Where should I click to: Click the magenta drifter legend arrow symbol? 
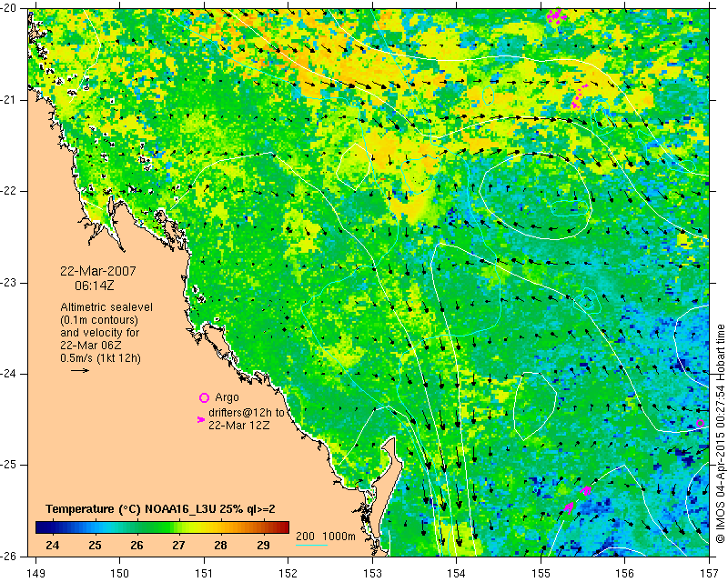(201, 419)
